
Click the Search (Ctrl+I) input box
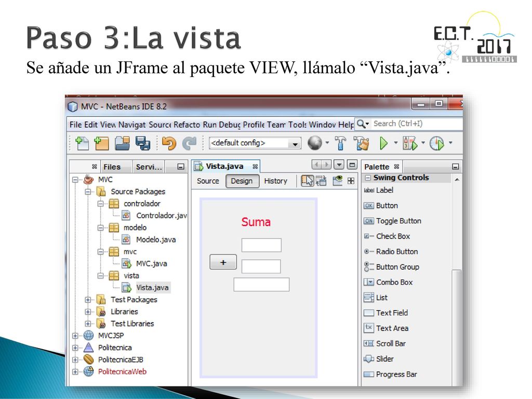[416, 124]
